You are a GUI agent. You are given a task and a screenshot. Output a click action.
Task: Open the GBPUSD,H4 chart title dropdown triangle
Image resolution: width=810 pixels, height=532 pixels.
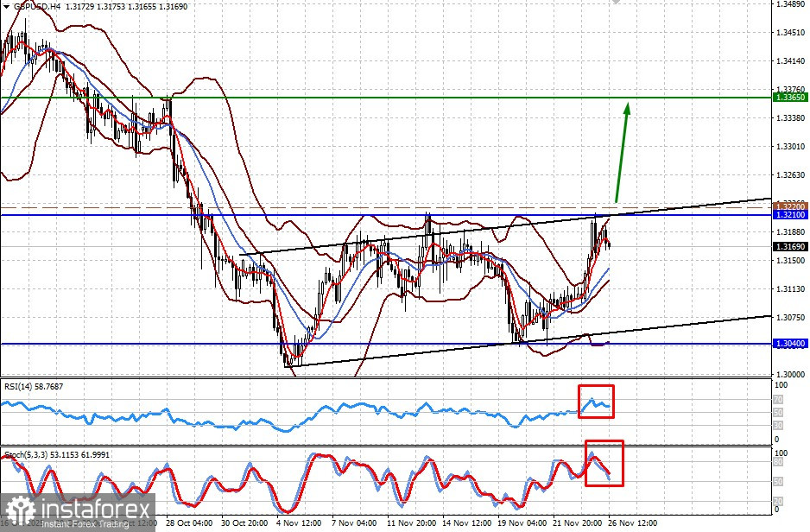pyautogui.click(x=6, y=7)
